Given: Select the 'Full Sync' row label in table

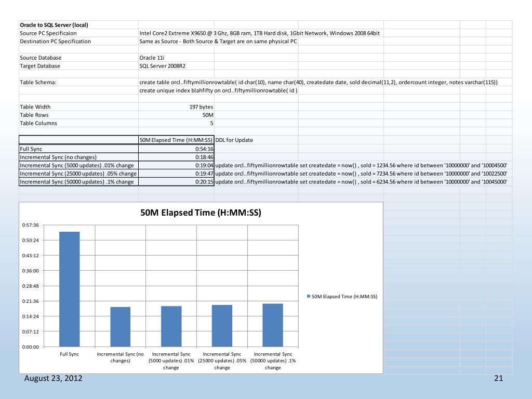Looking at the screenshot, I should [x=78, y=149].
